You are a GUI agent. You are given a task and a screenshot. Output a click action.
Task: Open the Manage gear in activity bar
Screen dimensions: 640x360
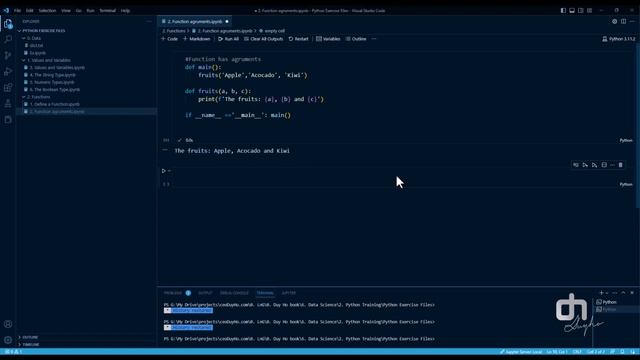click(x=8, y=340)
